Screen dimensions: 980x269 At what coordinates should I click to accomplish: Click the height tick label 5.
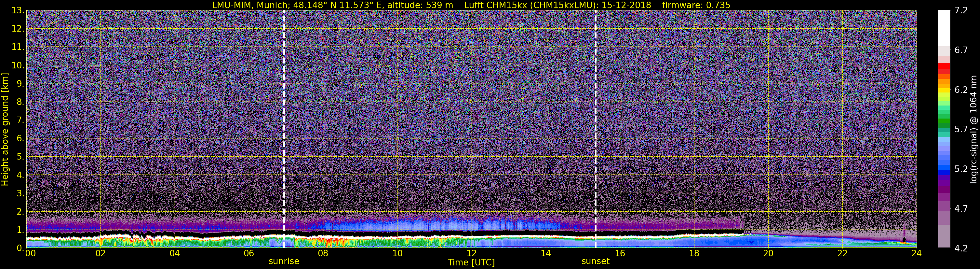[x=20, y=157]
